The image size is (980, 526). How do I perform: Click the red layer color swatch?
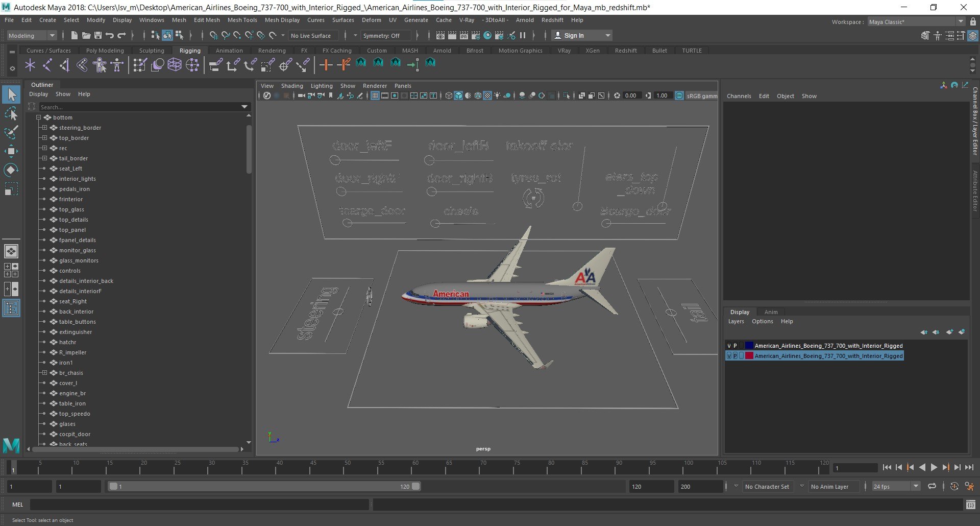[749, 356]
